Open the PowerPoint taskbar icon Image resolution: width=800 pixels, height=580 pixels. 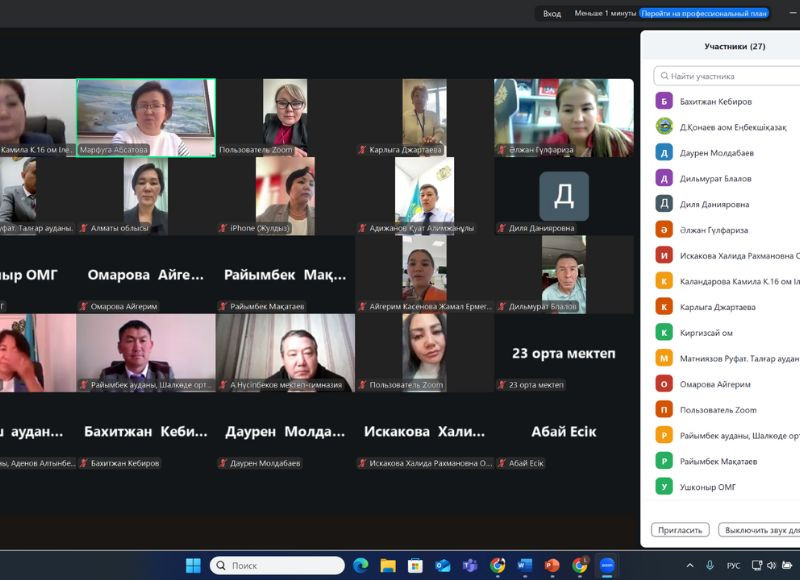click(x=552, y=566)
